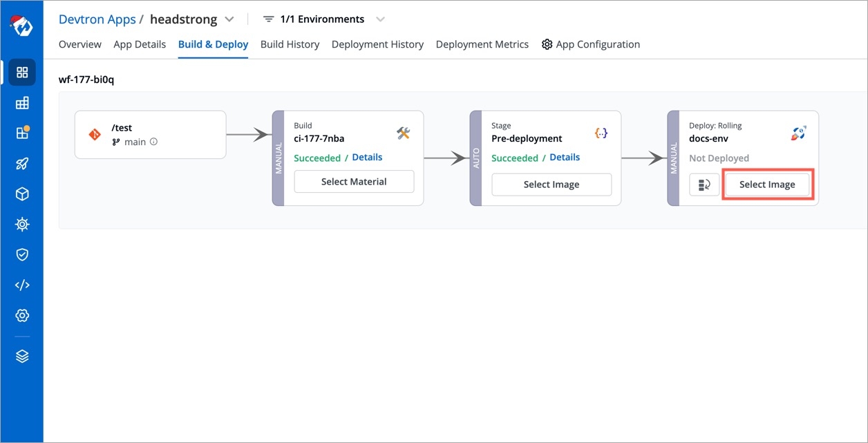Open the 1/1 Environments filter dropdown
Screen dimensions: 868x443
[380, 19]
